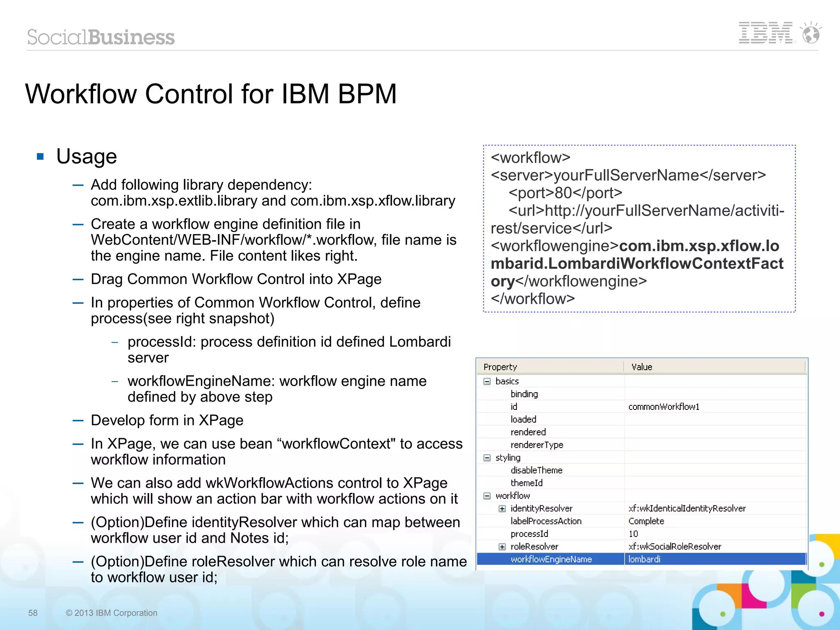
Task: Click the lombardi value cell
Action: 715,559
